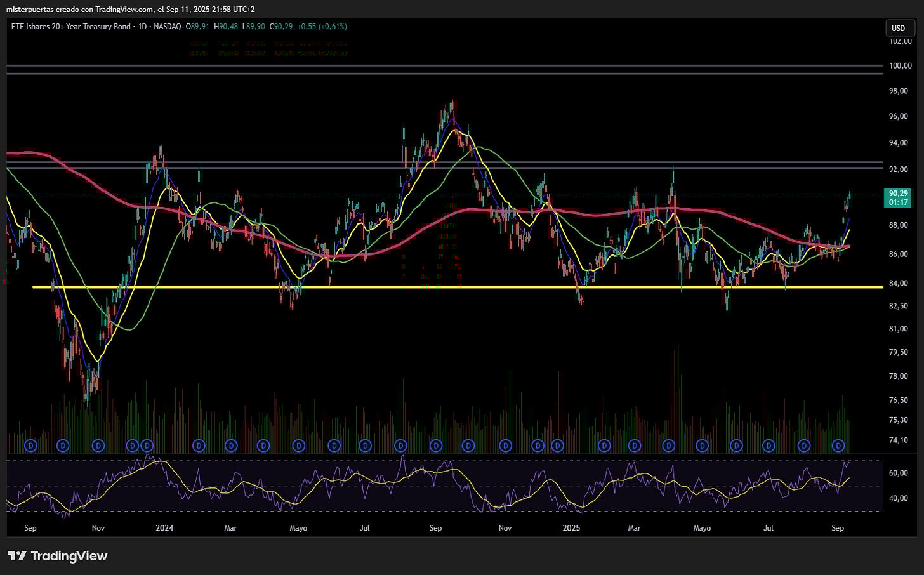
Task: Click the TradingView logo
Action: coord(58,556)
